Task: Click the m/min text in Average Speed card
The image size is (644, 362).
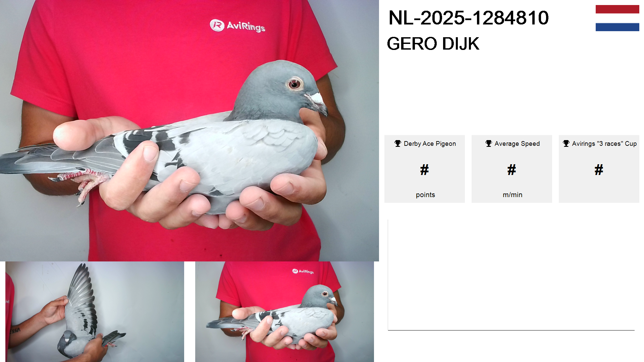Action: [513, 195]
